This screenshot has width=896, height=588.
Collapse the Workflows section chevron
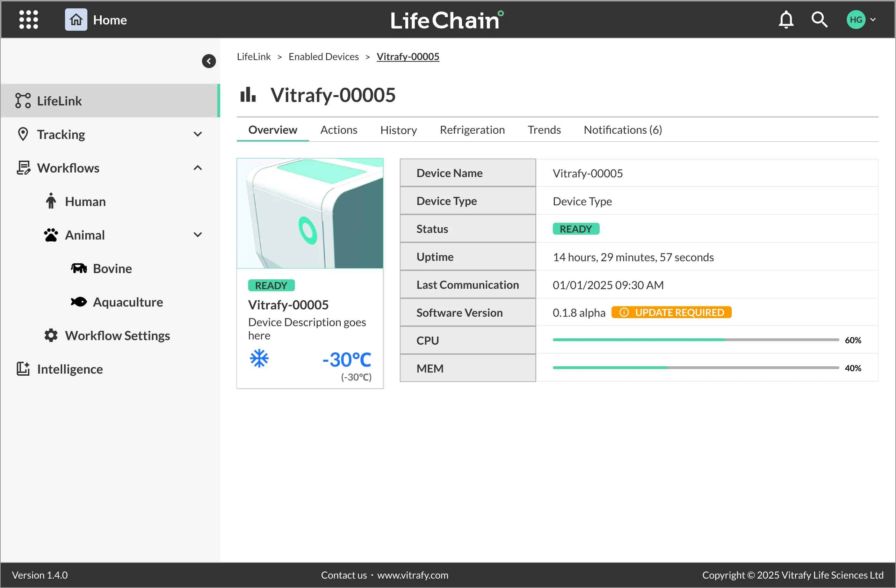pos(198,168)
